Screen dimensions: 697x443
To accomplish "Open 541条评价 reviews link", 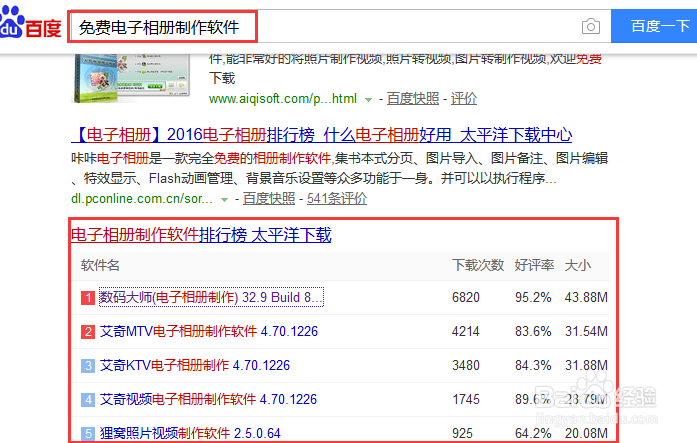I will (x=337, y=199).
